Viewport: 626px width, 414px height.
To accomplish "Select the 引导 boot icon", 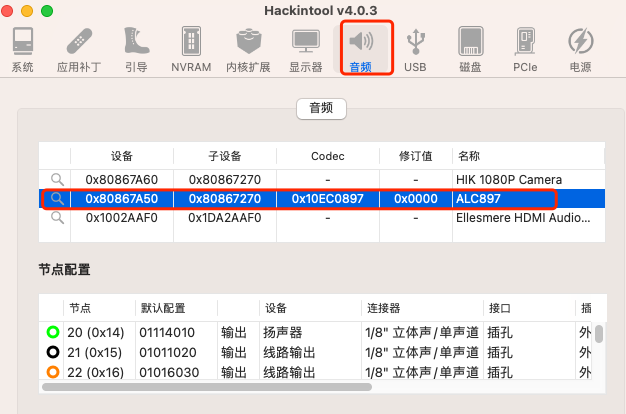I will pos(137,49).
